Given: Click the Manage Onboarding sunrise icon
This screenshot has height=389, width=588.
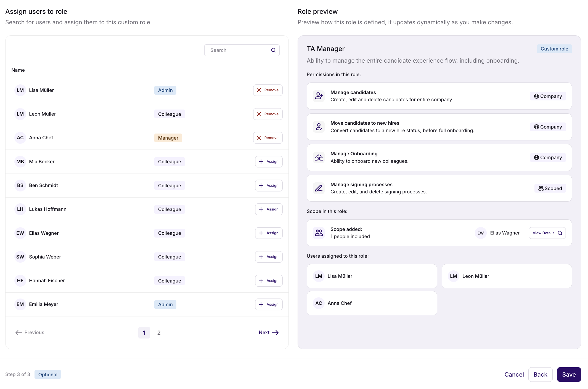Looking at the screenshot, I should pyautogui.click(x=319, y=158).
